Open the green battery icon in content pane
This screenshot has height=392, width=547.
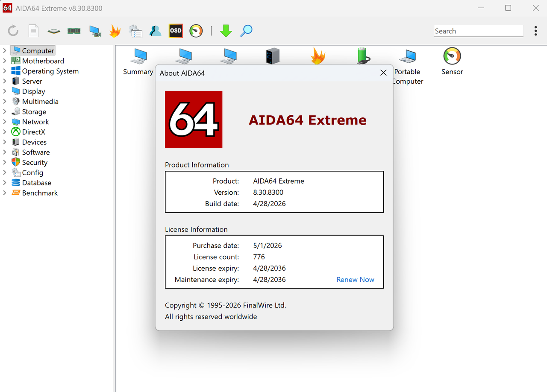pyautogui.click(x=363, y=56)
